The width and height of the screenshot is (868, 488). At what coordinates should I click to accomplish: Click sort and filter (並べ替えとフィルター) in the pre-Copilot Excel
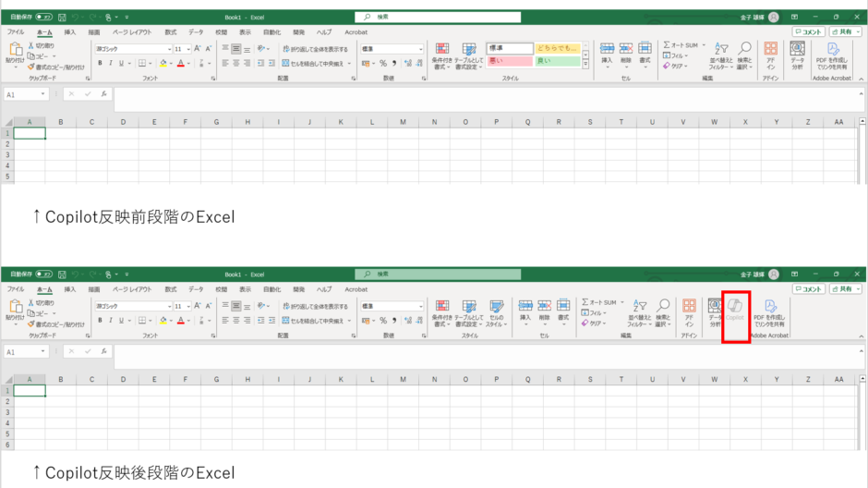(721, 56)
